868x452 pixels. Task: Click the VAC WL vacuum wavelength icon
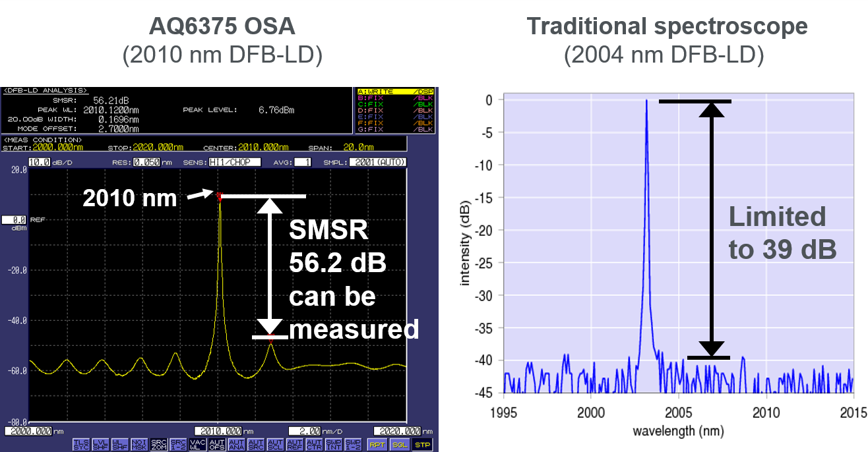click(x=198, y=445)
